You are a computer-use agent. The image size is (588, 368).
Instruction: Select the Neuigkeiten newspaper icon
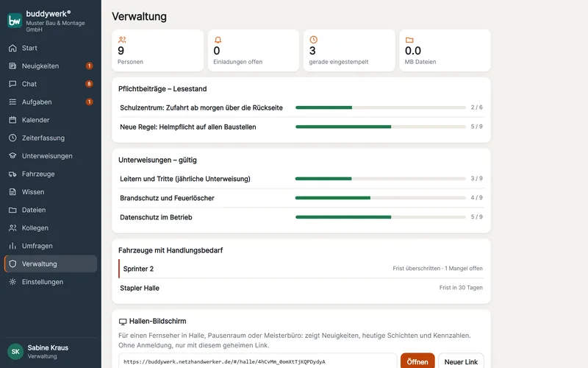pyautogui.click(x=12, y=66)
